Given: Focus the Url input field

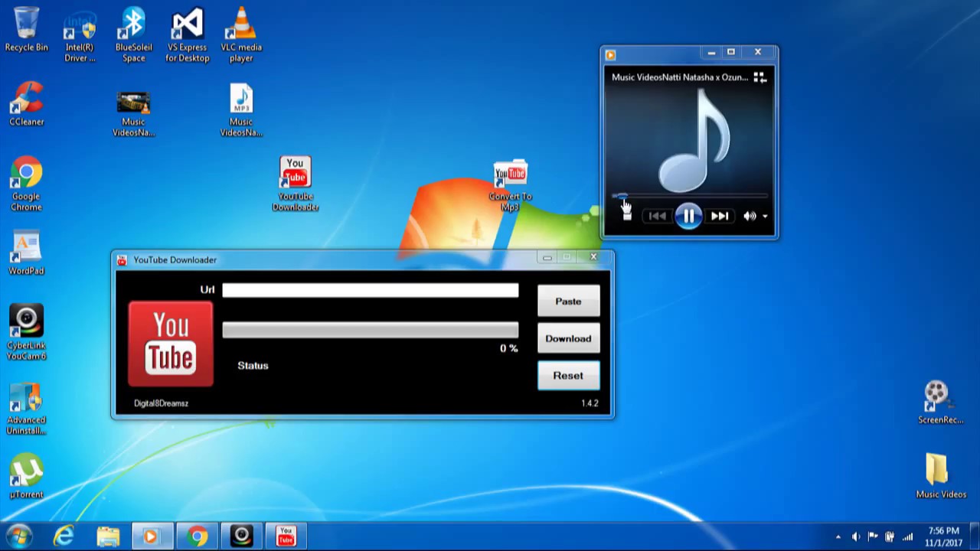Looking at the screenshot, I should tap(370, 290).
